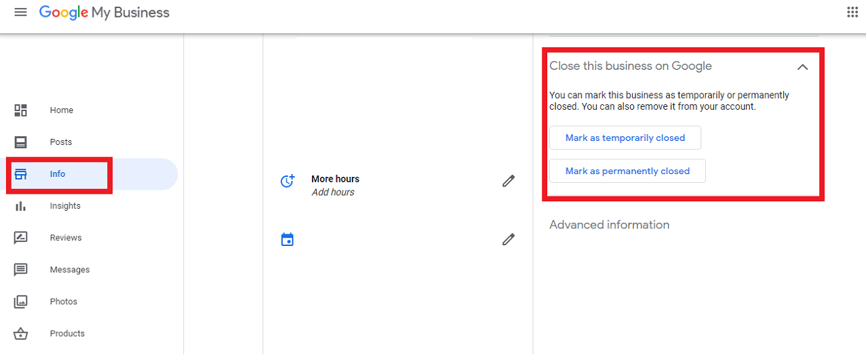868x355 pixels.
Task: Click Mark as temporarily closed
Action: pos(625,138)
